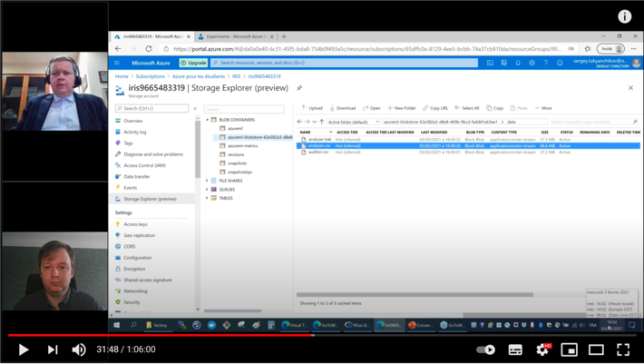
Task: Select auditor.csv blob row
Action: coord(468,152)
